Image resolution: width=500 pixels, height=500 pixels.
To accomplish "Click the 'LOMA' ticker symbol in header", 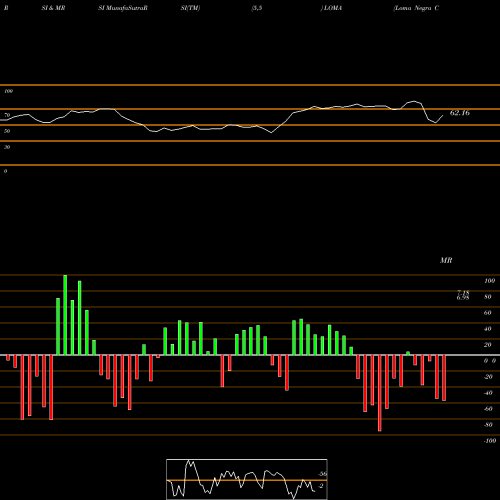I will click(x=333, y=8).
